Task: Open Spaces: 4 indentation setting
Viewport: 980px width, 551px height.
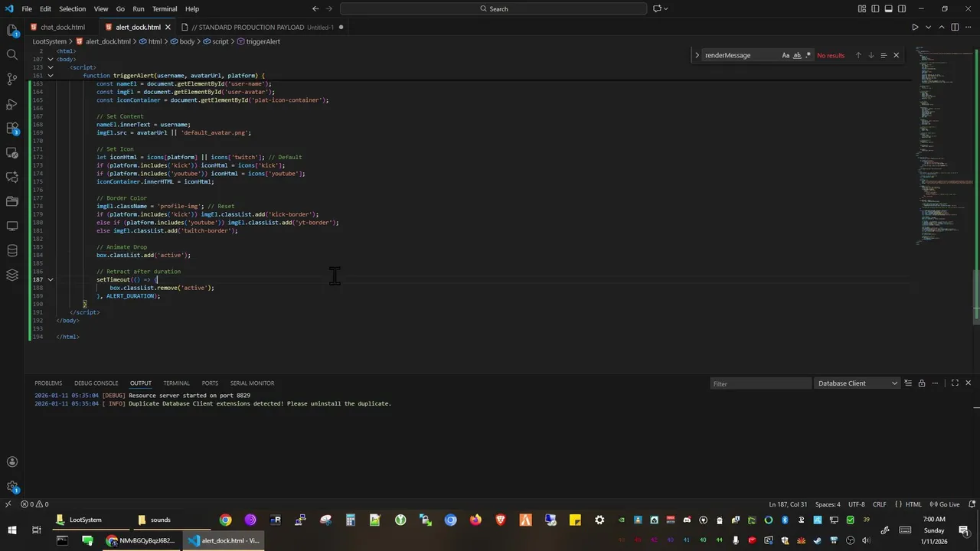Action: 828,504
